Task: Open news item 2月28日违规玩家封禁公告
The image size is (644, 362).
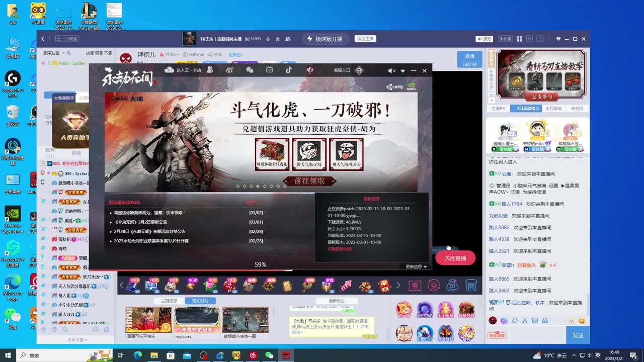Action: click(x=149, y=231)
